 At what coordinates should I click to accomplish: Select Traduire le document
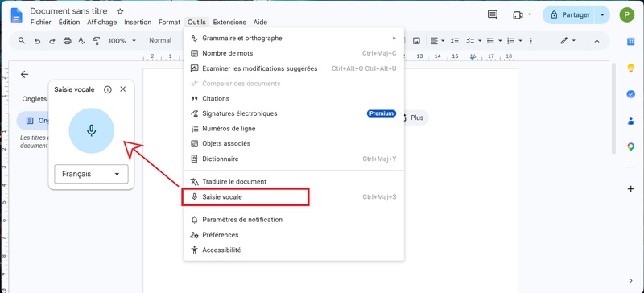click(x=294, y=181)
